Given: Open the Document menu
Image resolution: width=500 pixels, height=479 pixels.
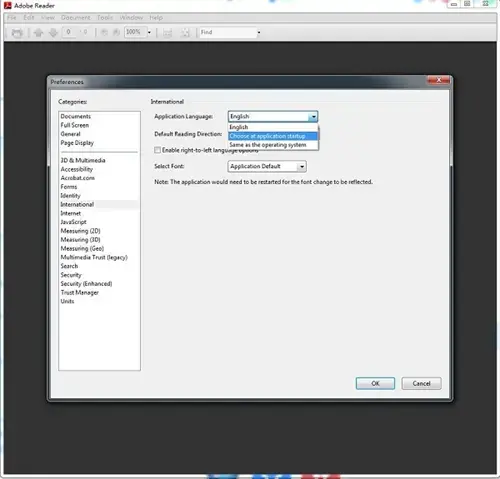Looking at the screenshot, I should (76, 18).
